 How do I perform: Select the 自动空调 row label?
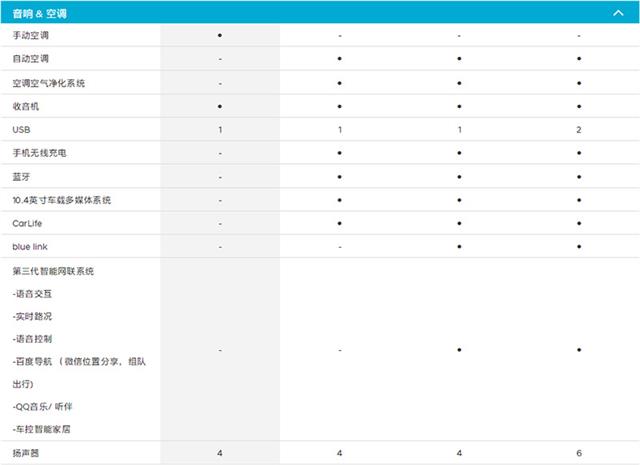coord(30,59)
